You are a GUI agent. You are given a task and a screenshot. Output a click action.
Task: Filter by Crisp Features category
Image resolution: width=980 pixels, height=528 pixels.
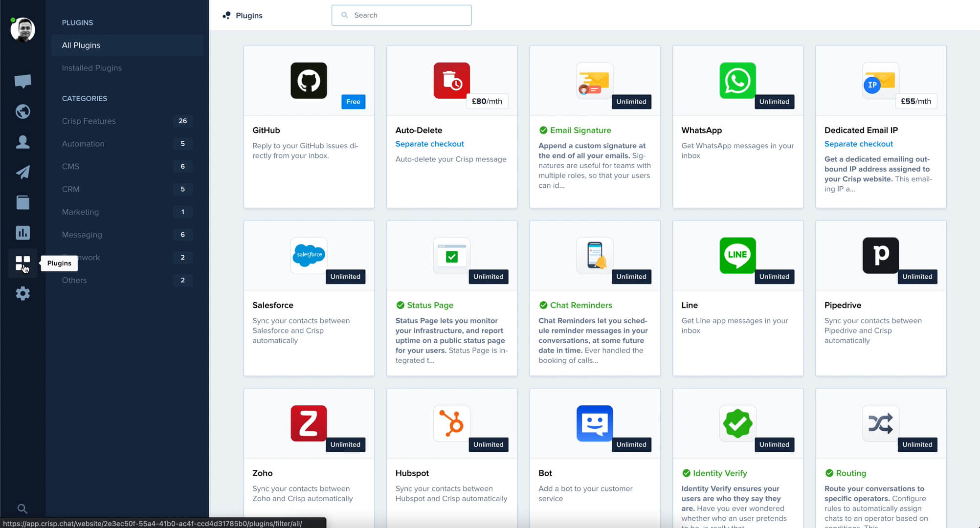[x=89, y=121]
